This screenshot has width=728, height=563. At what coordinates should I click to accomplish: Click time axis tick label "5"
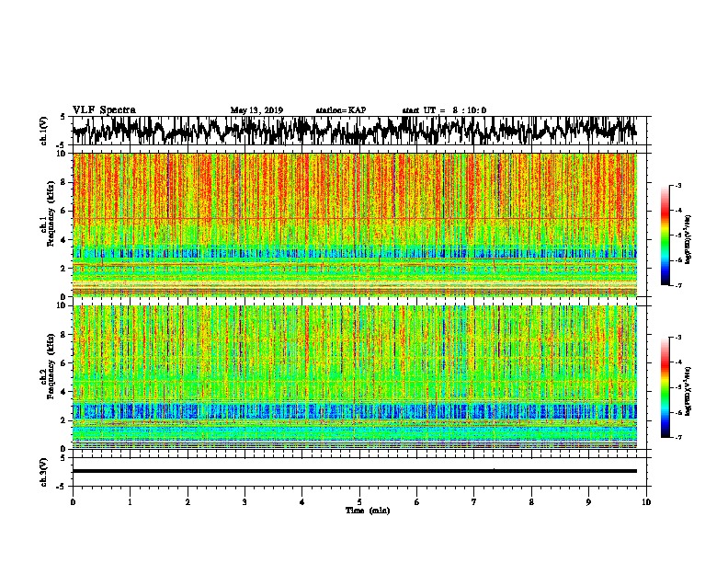pyautogui.click(x=359, y=502)
